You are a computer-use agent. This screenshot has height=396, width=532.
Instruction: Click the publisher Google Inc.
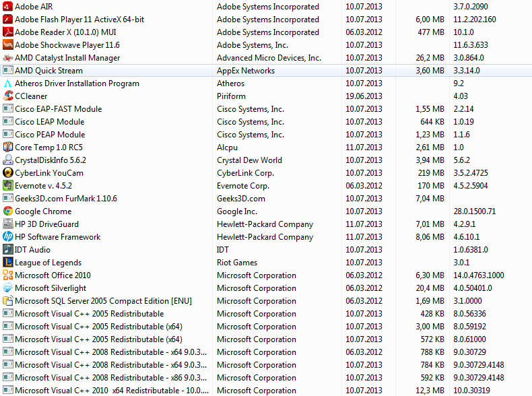237,211
